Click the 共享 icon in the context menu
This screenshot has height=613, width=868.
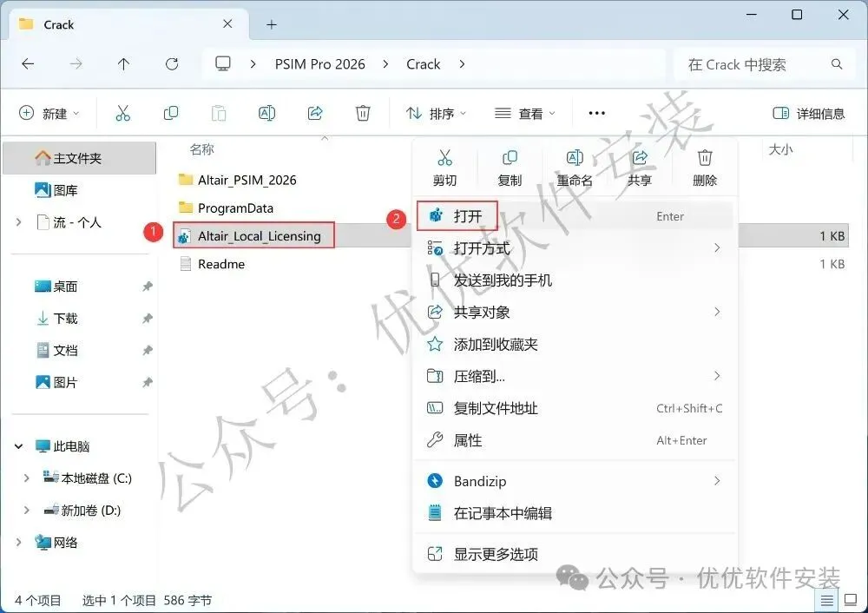[640, 158]
